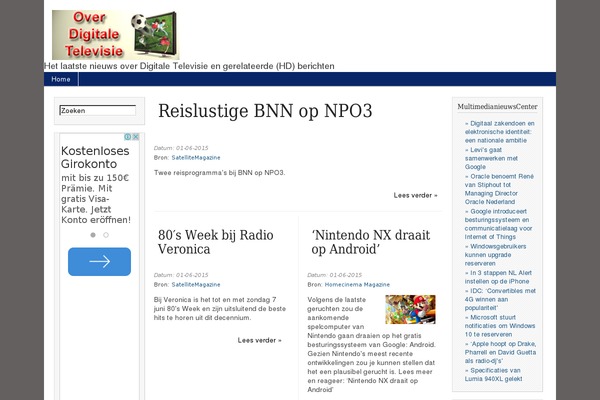600x400 pixels.
Task: Open Digitaal zakendoen en elektronische identiteit link
Action: 499,132
